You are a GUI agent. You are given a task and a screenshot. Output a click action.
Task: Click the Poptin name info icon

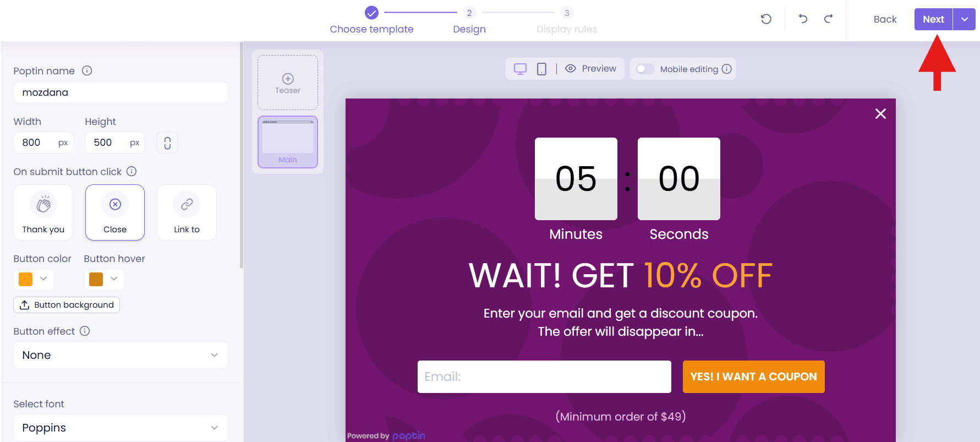tap(87, 70)
